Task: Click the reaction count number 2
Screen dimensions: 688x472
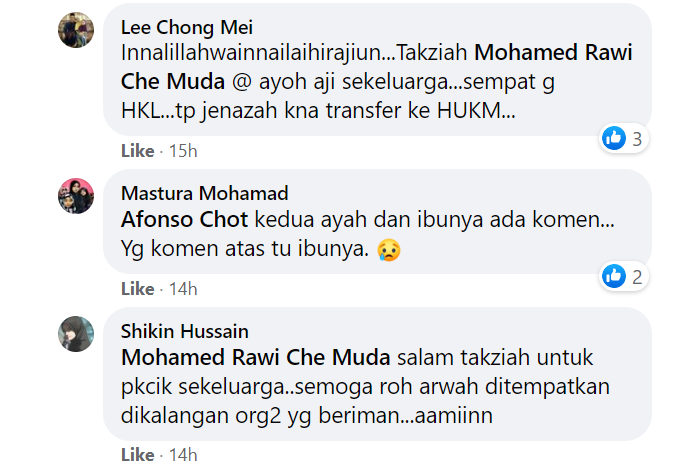Action: (x=636, y=276)
